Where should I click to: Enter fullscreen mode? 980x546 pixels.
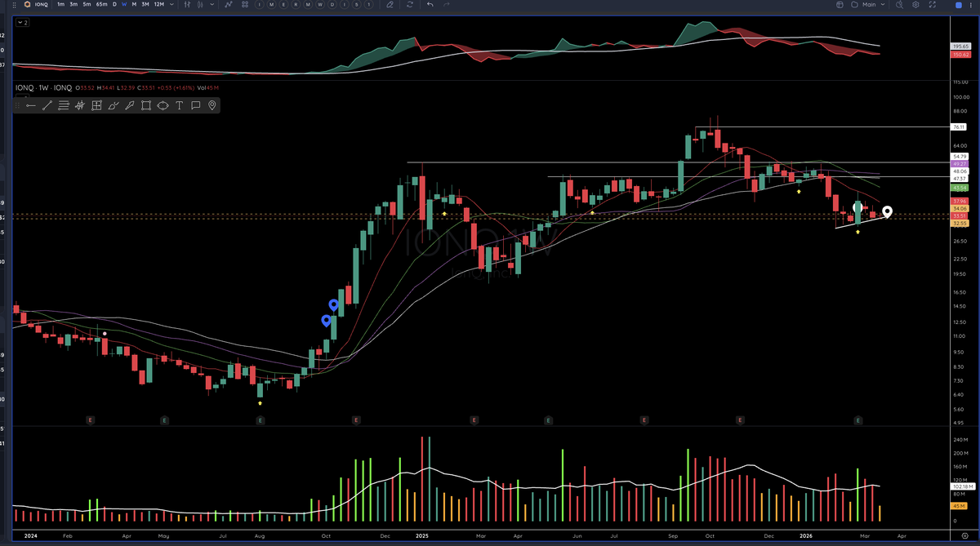(933, 5)
